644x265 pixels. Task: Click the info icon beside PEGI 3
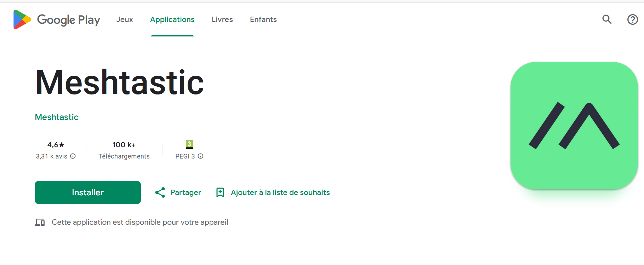tap(200, 156)
